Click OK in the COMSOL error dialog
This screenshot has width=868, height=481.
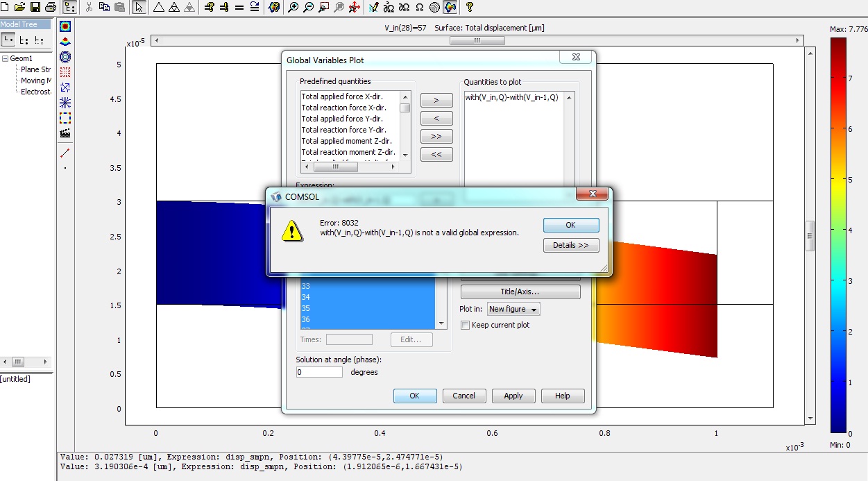click(570, 225)
